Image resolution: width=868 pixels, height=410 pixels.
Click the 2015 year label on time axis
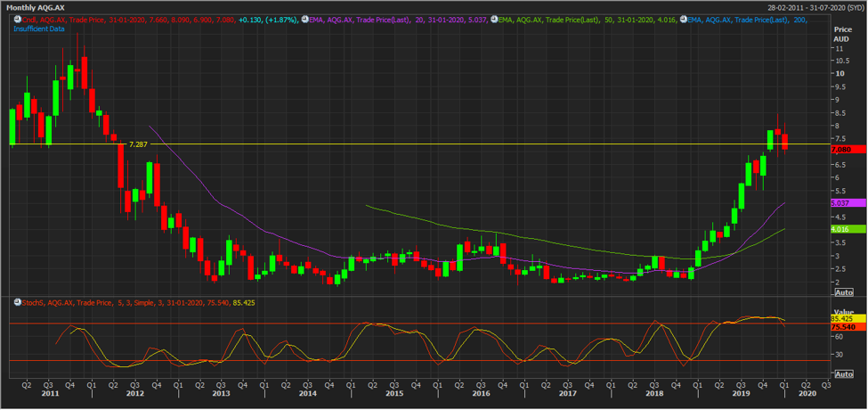click(394, 392)
